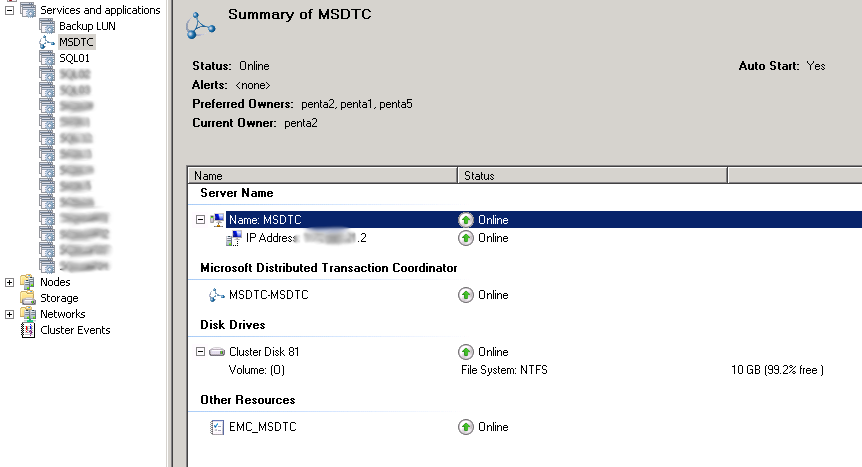The height and width of the screenshot is (467, 862).
Task: Click the Cluster Disk 81 drive icon
Action: point(217,352)
